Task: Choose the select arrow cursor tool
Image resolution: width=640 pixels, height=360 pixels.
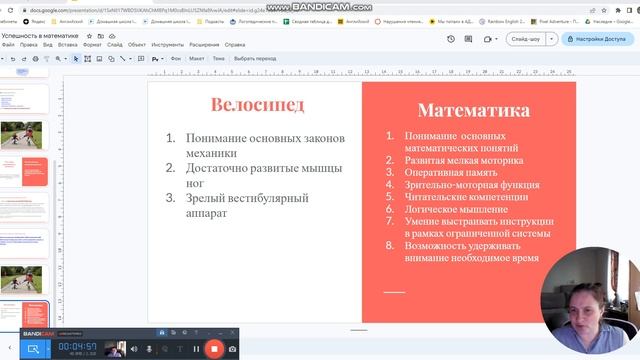Action: [76, 59]
